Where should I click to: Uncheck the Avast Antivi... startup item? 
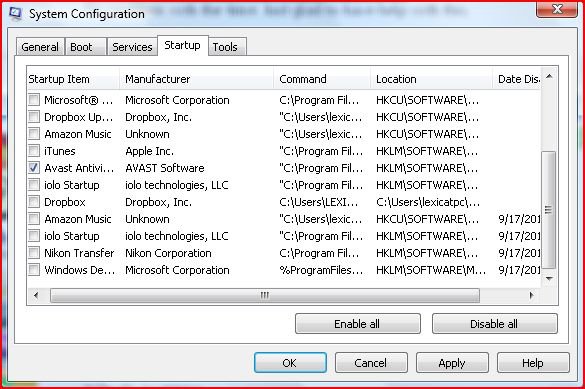(x=34, y=168)
